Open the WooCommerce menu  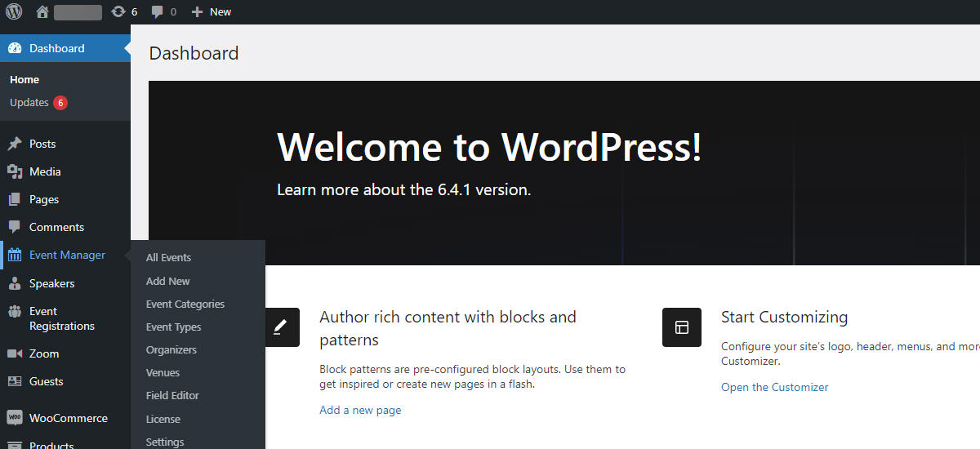pos(65,418)
